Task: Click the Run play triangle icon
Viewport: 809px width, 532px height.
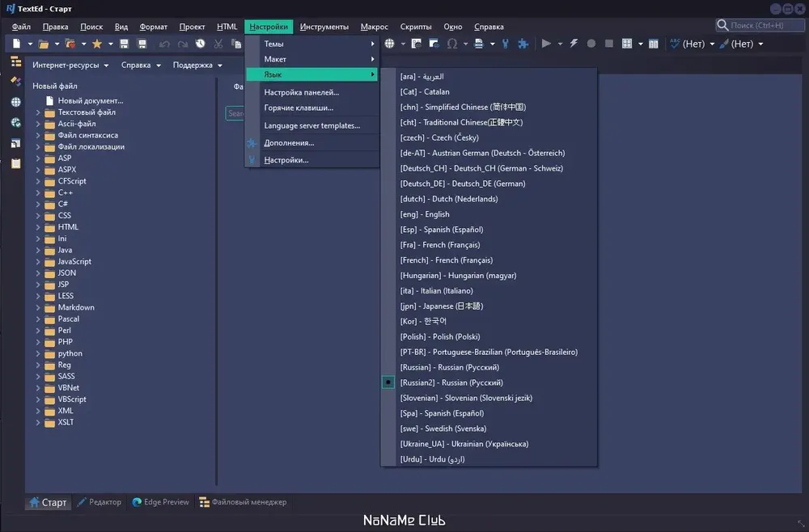Action: pos(546,44)
